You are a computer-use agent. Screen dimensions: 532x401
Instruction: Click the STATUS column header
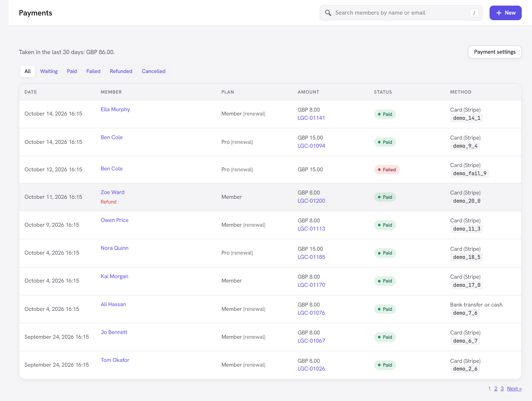[x=383, y=92]
